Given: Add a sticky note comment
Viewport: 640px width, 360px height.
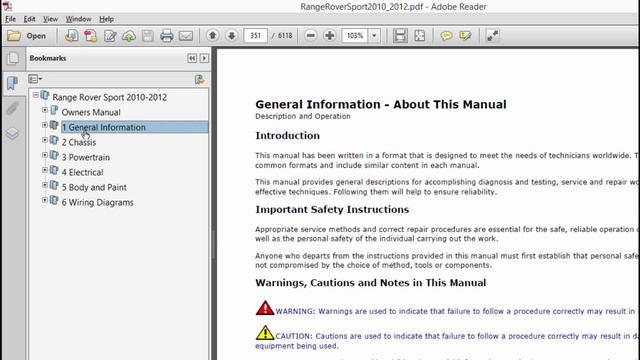Looking at the screenshot, I should click(446, 36).
